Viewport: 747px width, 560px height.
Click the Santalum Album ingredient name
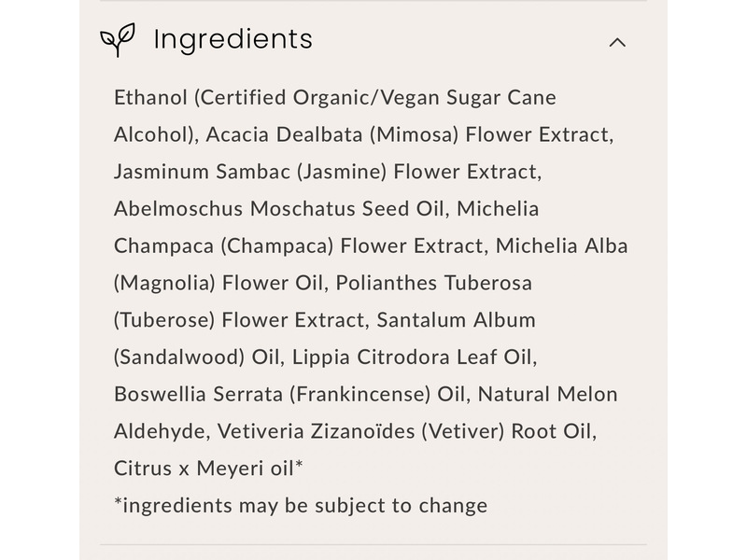point(457,320)
